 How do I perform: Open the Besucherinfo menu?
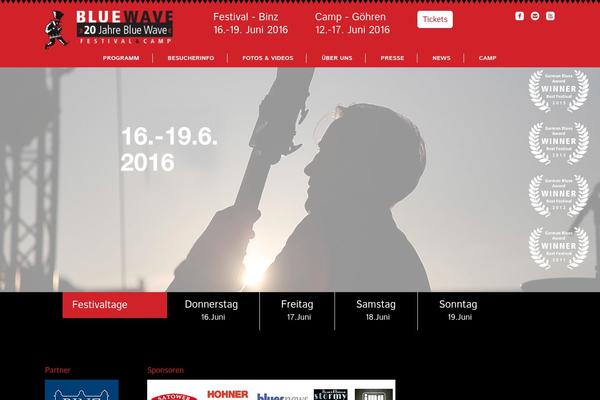(x=191, y=58)
